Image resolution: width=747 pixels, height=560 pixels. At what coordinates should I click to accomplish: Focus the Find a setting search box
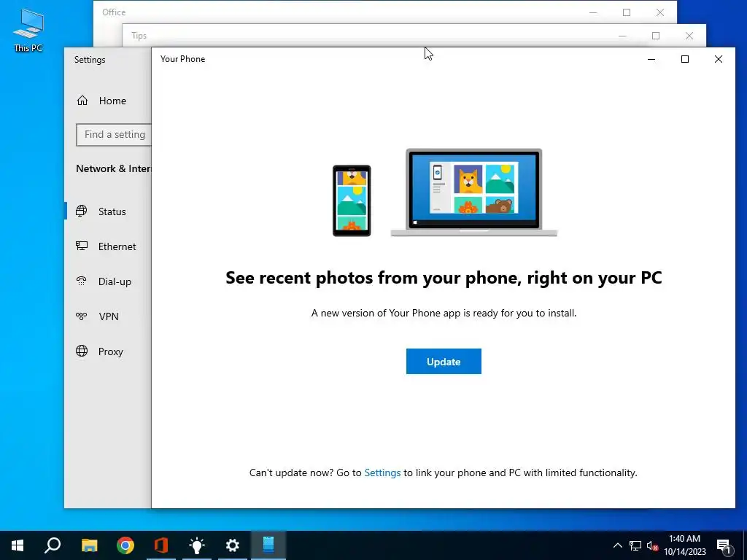point(114,135)
